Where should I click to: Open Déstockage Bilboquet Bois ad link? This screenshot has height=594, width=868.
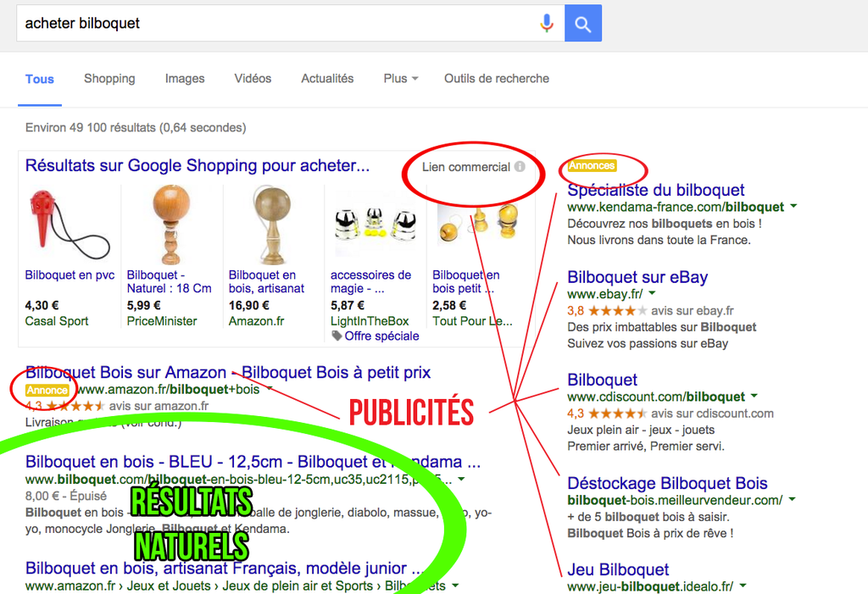668,483
